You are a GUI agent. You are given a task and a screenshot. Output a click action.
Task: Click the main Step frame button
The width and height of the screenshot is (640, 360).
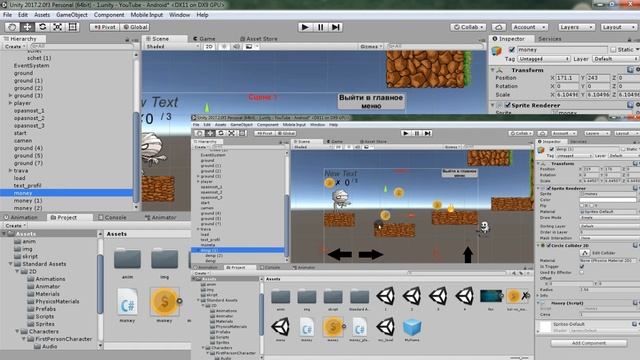tap(336, 27)
